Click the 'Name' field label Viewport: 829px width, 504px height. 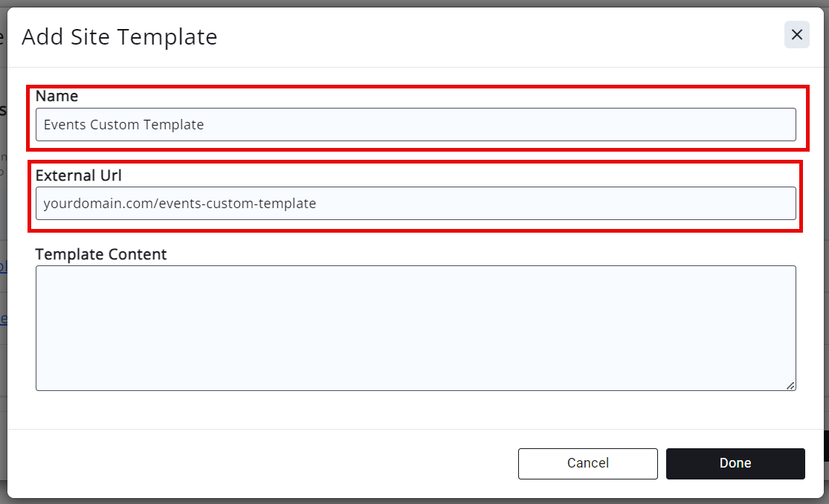tap(57, 96)
